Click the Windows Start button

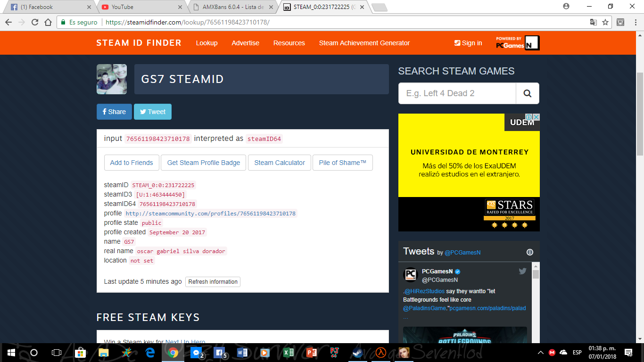pyautogui.click(x=11, y=353)
